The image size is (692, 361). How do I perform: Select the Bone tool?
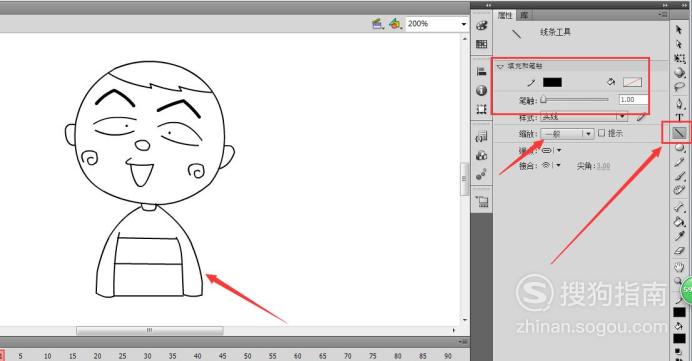click(x=679, y=207)
